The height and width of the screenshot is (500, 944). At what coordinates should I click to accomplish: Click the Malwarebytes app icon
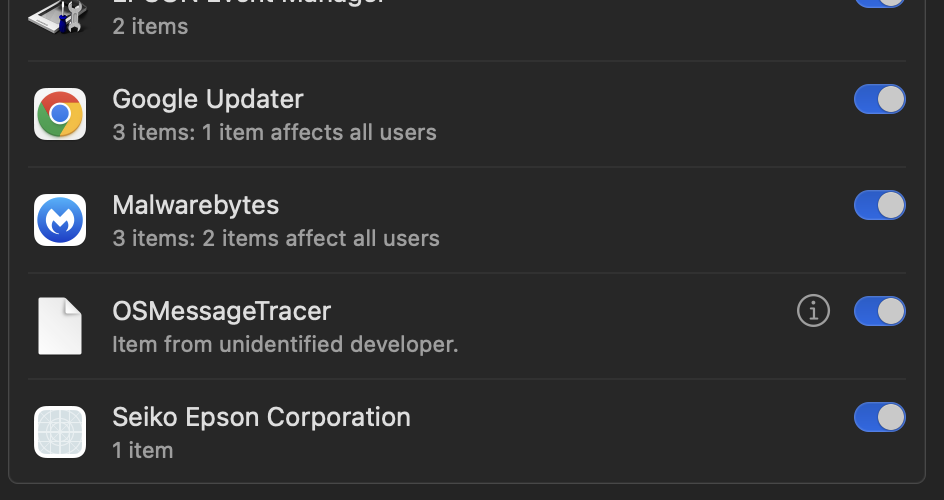pyautogui.click(x=60, y=220)
